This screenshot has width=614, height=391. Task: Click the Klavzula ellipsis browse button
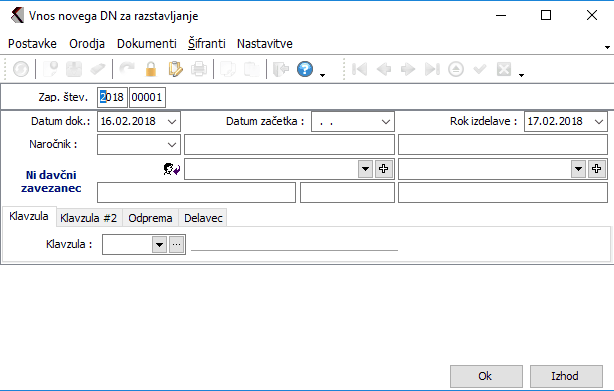pyautogui.click(x=177, y=245)
